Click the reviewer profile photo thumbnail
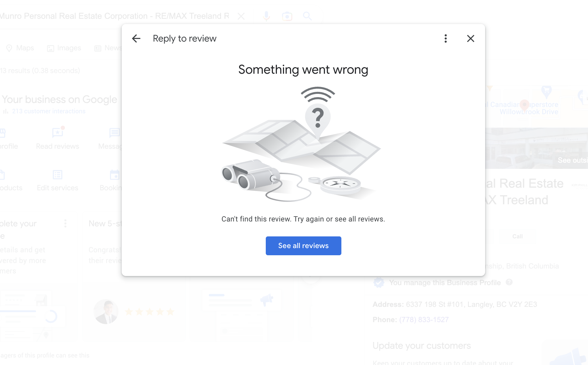 [x=106, y=312]
